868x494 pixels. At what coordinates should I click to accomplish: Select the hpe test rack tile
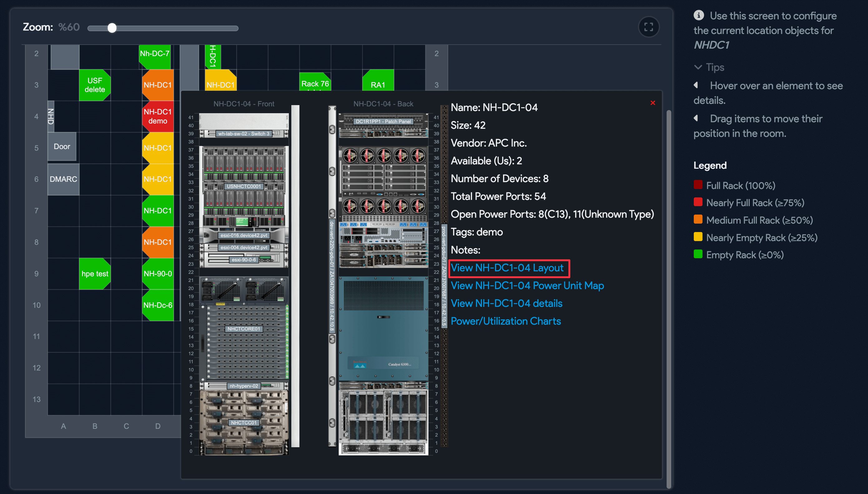pyautogui.click(x=95, y=274)
